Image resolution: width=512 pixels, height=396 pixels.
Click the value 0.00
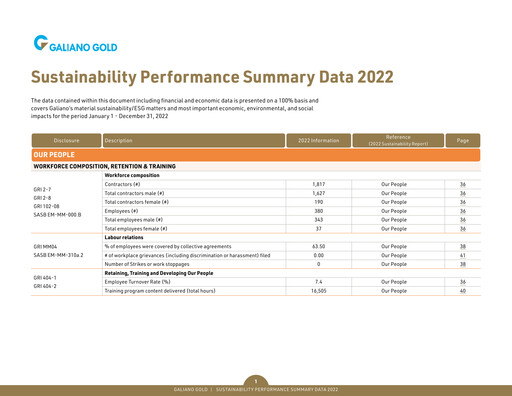(x=319, y=255)
